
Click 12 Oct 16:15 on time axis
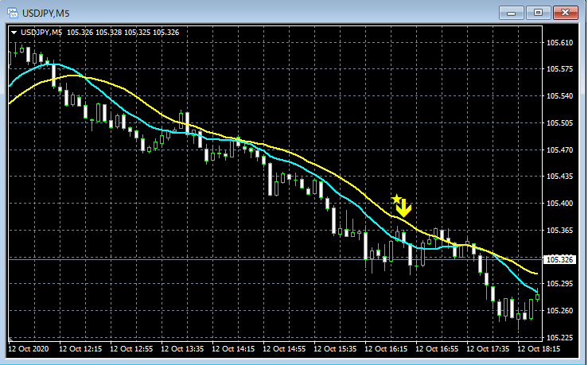[386, 349]
